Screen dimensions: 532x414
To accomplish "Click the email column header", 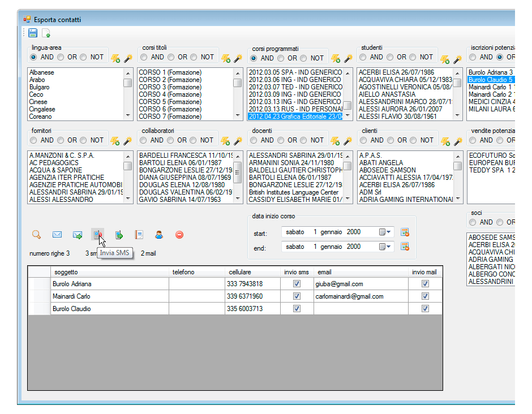I will 361,272.
